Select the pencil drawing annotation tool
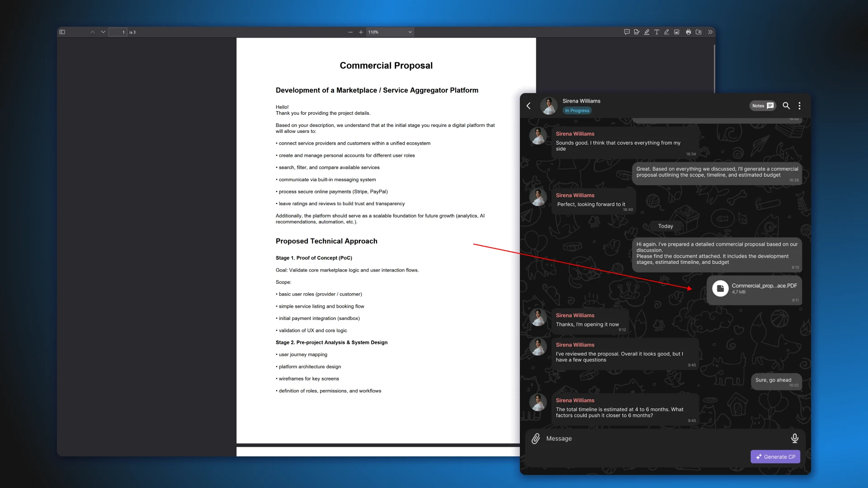 666,32
